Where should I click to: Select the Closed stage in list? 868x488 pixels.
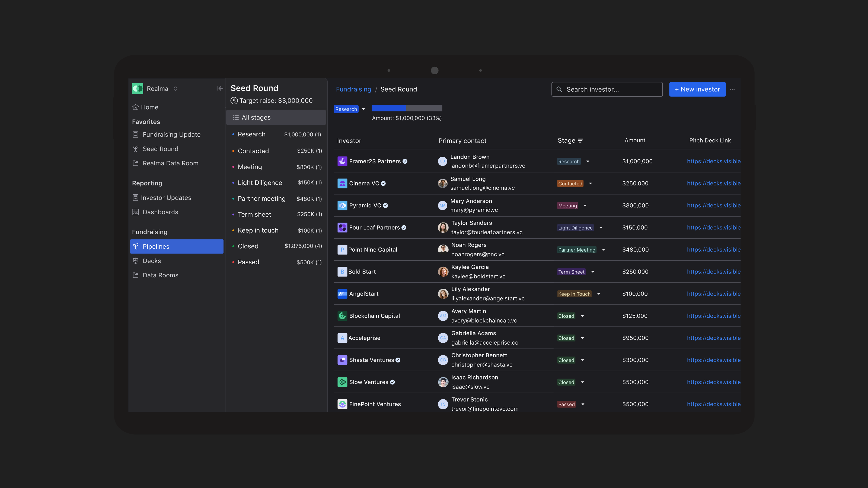248,246
